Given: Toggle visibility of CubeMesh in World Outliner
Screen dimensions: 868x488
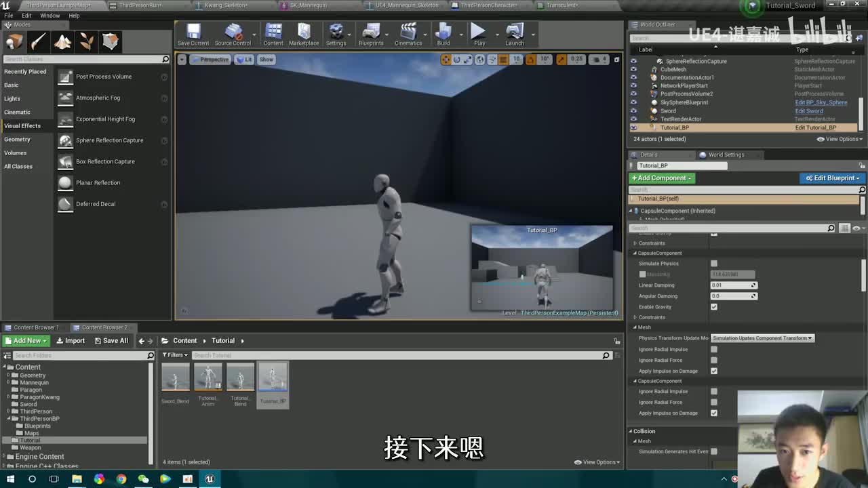Looking at the screenshot, I should coord(634,69).
